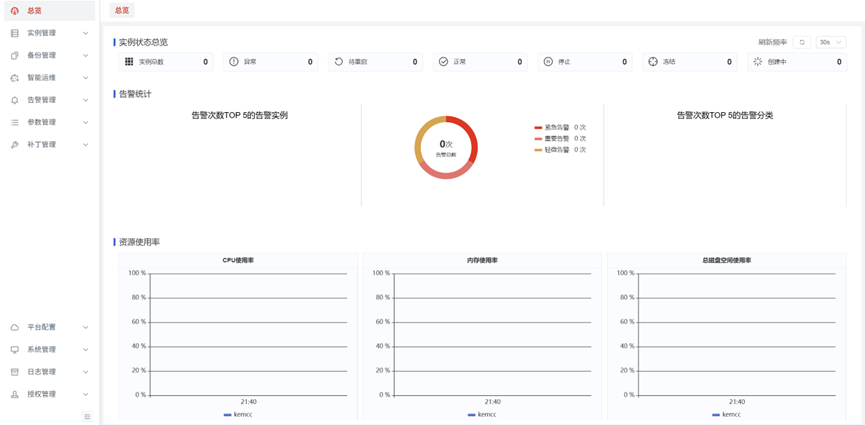Switch to the 总览 tab at the top
The image size is (865, 425).
pyautogui.click(x=121, y=11)
